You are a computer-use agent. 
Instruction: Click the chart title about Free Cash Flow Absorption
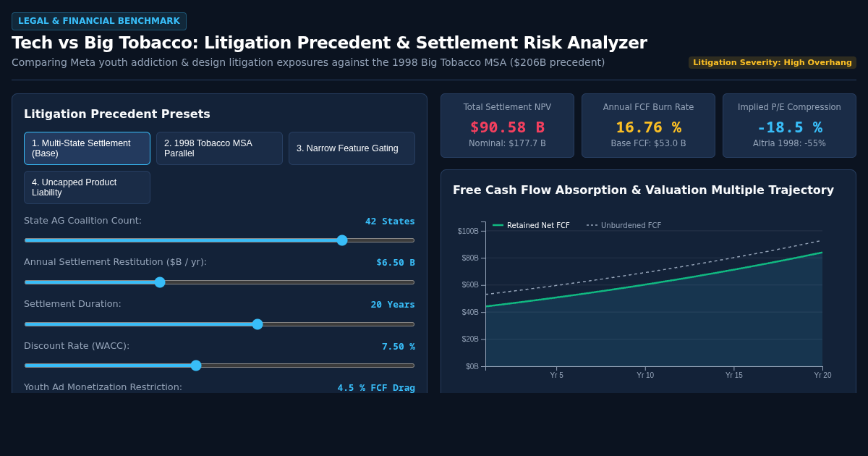(643, 190)
